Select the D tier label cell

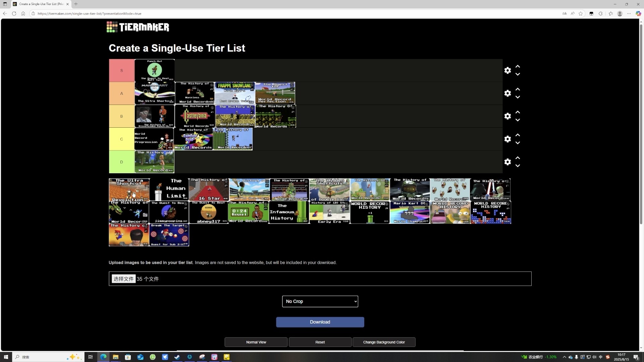(x=121, y=162)
